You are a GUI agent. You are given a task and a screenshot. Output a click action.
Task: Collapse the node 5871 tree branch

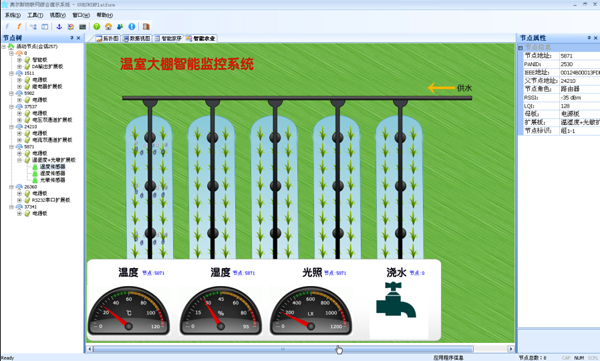(x=11, y=147)
